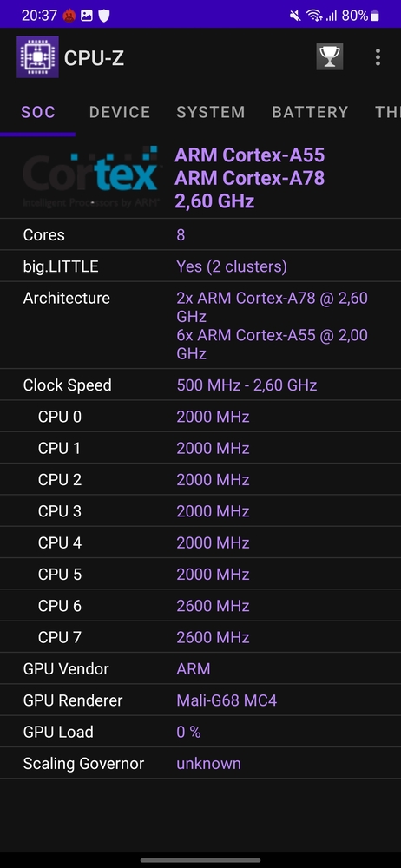This screenshot has height=868, width=401.
Task: Switch to the SYSTEM tab
Action: click(x=210, y=112)
